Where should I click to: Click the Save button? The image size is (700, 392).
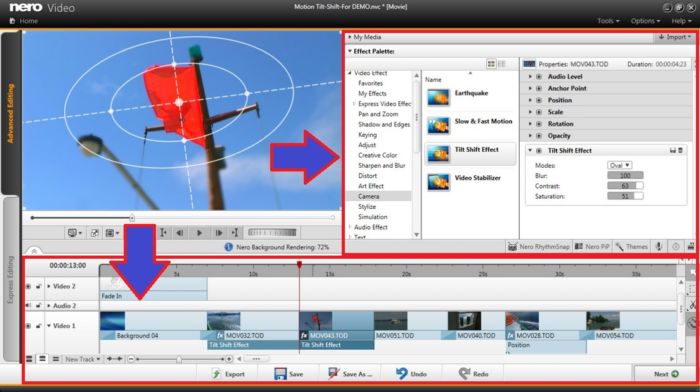click(x=288, y=374)
